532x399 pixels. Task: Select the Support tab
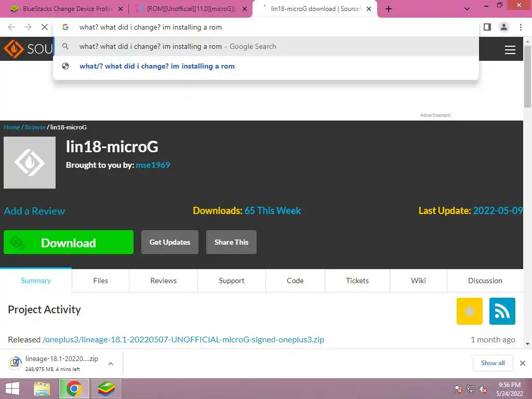click(232, 281)
